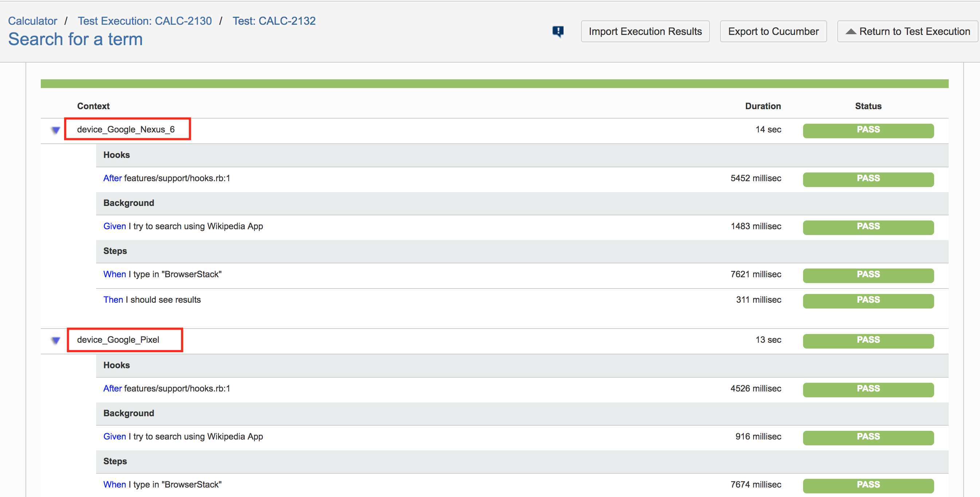This screenshot has height=497, width=980.
Task: Click Return to Test Execution button
Action: click(x=907, y=31)
